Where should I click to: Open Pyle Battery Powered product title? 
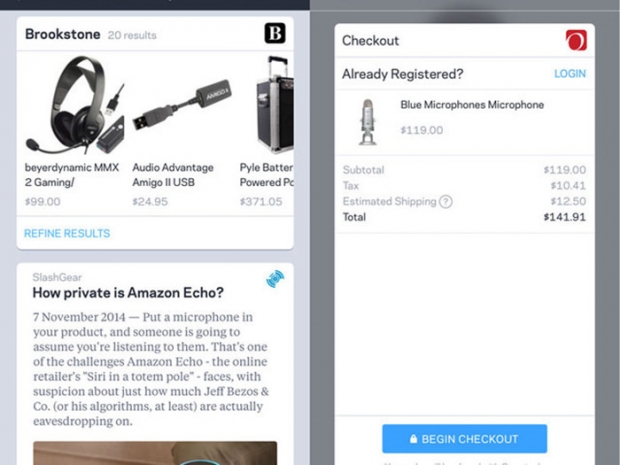point(266,175)
